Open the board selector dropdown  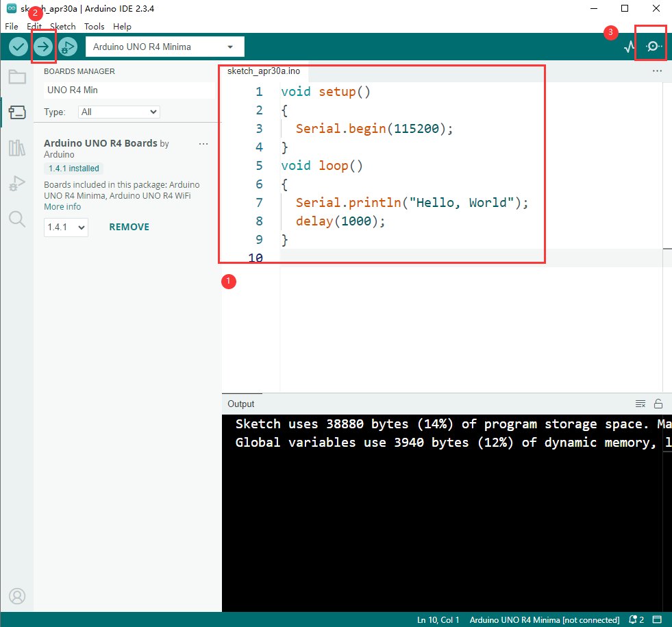pyautogui.click(x=165, y=47)
